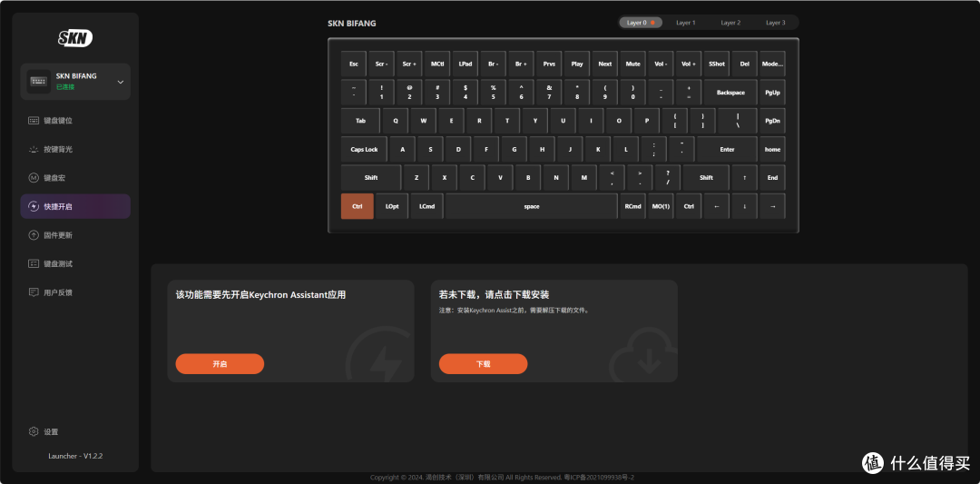The image size is (980, 484).
Task: Select the Br - key
Action: 493,64
